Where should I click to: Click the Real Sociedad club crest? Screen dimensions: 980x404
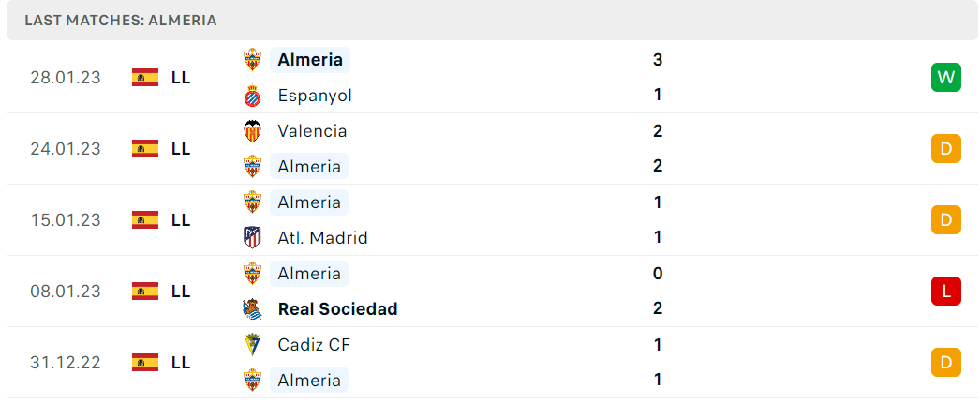(253, 309)
